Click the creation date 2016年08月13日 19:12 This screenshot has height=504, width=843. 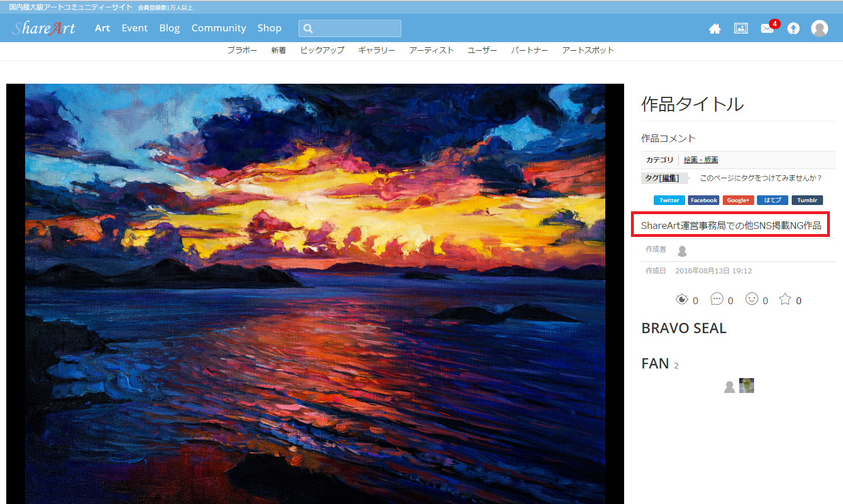pos(714,271)
